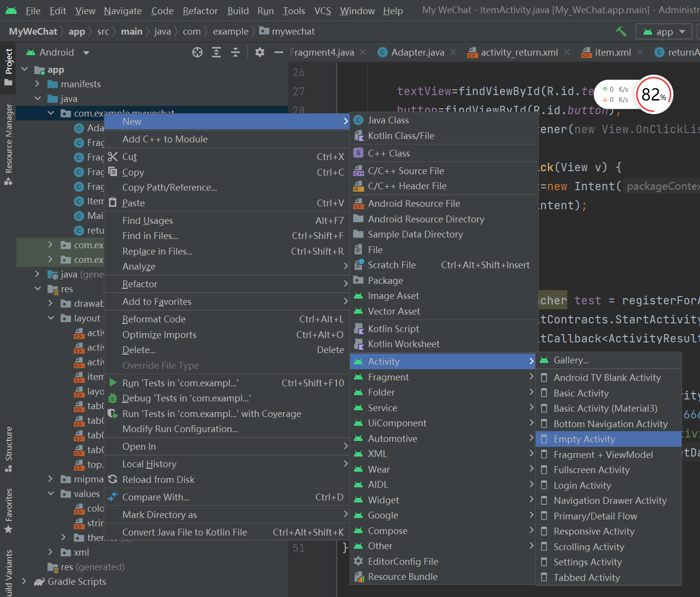Image resolution: width=700 pixels, height=597 pixels.
Task: Switch to Adapter.java tab
Action: [418, 52]
